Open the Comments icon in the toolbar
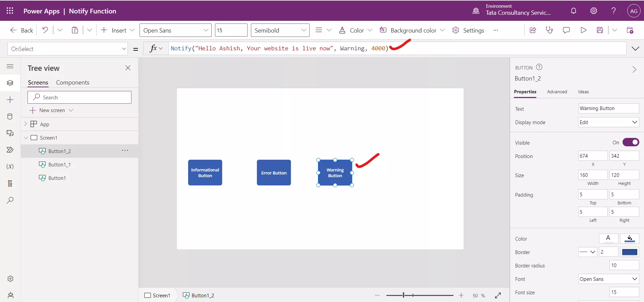Image resolution: width=644 pixels, height=302 pixels. click(566, 30)
